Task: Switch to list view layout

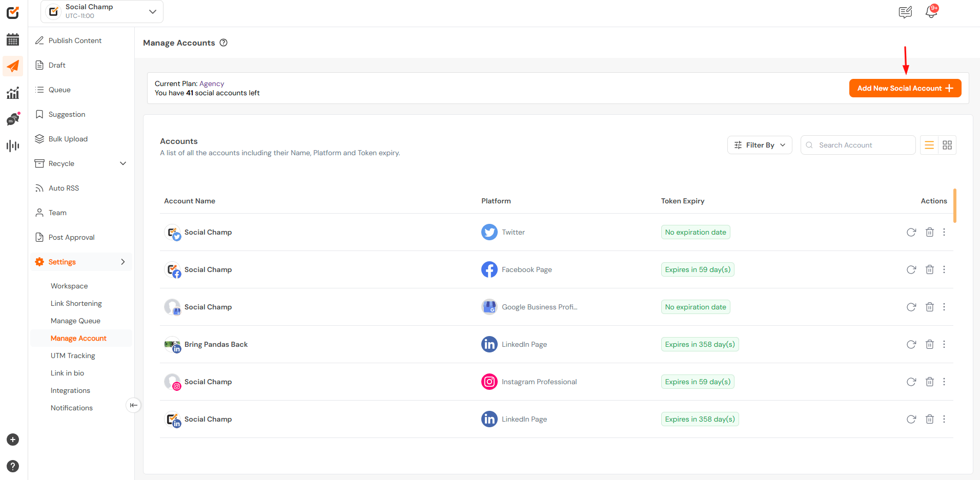Action: tap(929, 145)
